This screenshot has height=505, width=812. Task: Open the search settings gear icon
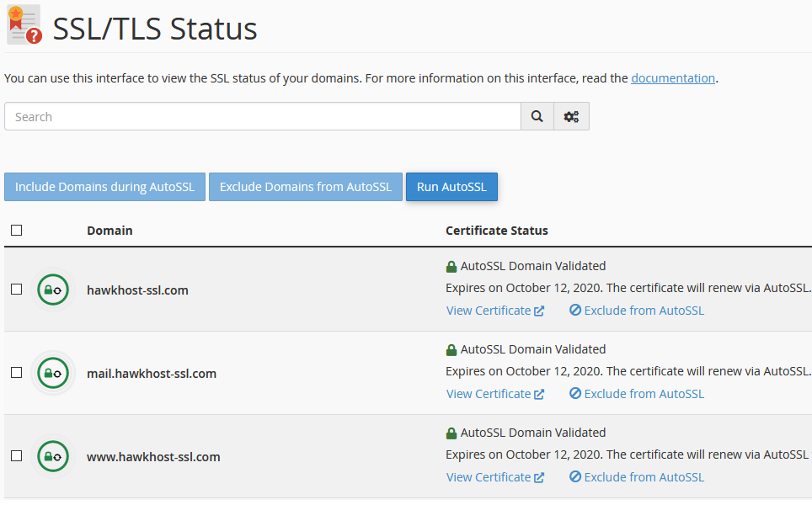point(571,116)
